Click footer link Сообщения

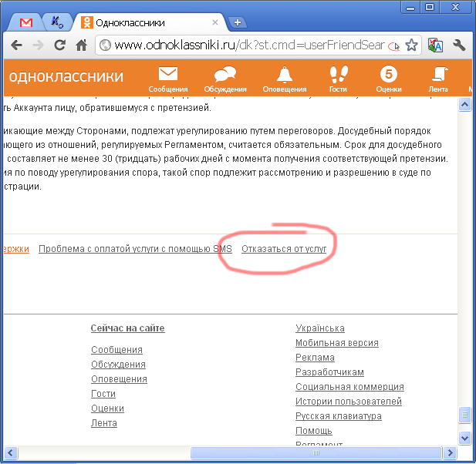point(116,350)
